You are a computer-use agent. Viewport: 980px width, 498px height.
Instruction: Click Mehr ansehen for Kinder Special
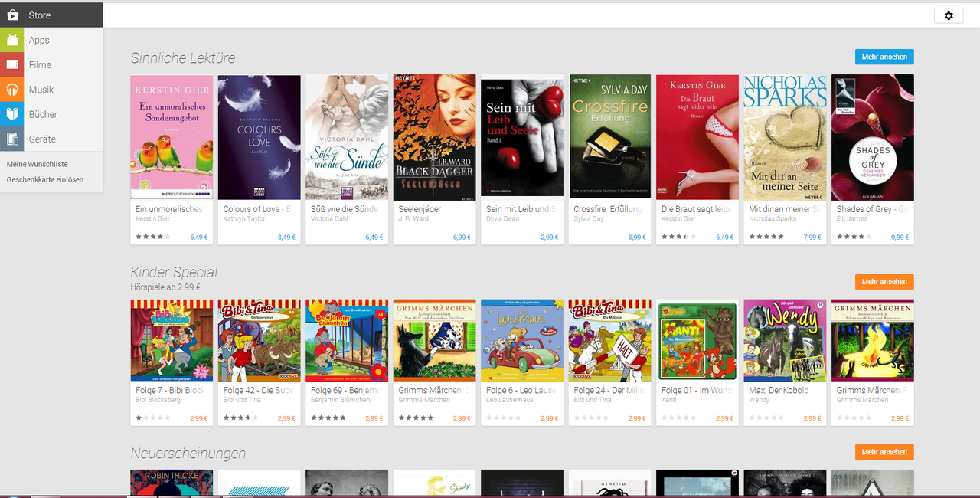click(x=884, y=282)
